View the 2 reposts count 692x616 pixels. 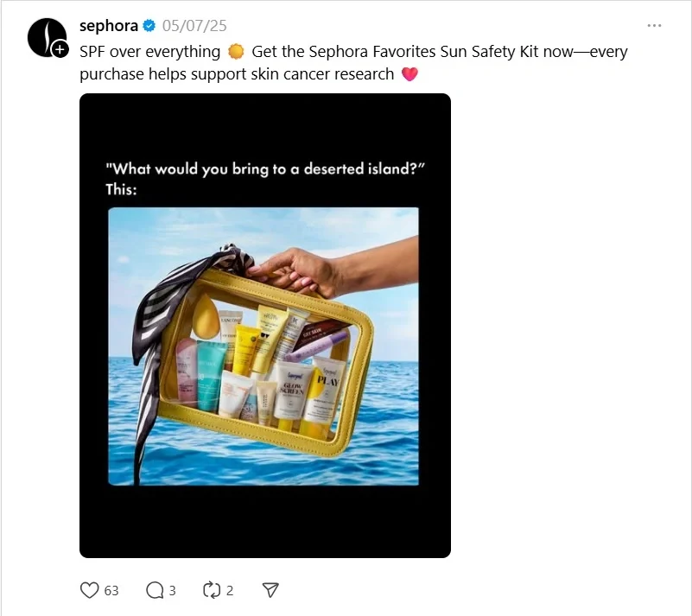230,590
